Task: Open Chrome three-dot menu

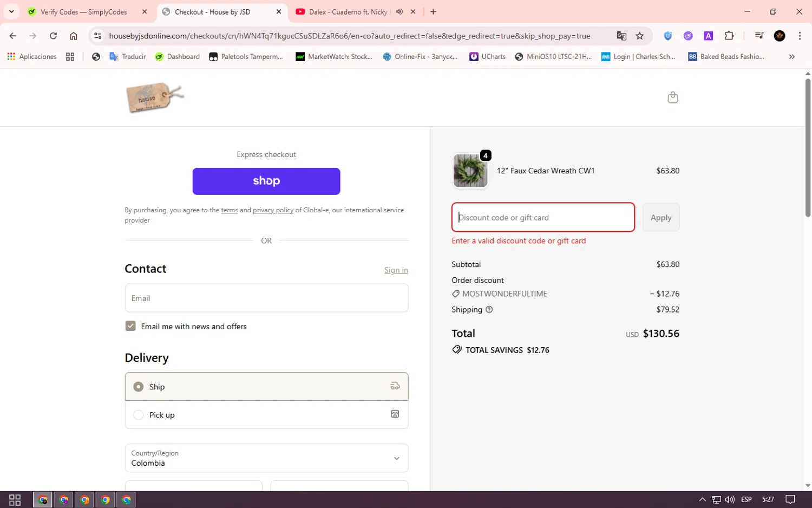Action: pos(800,36)
